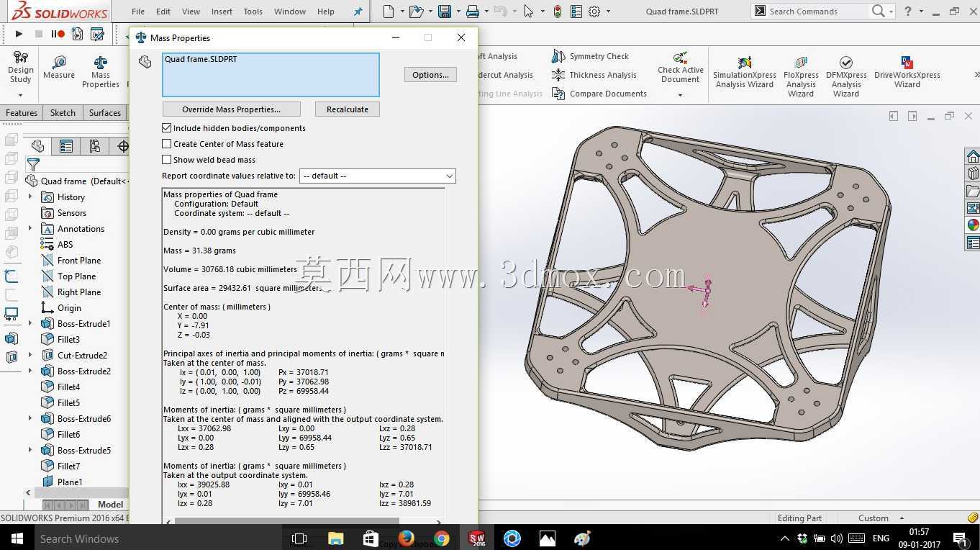Start DriveWorksXpress Wizard
Screen dimensions: 980x550
pyautogui.click(x=907, y=72)
